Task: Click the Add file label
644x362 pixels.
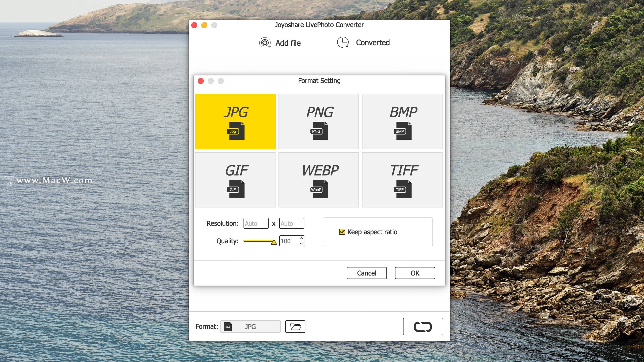Action: [x=288, y=43]
